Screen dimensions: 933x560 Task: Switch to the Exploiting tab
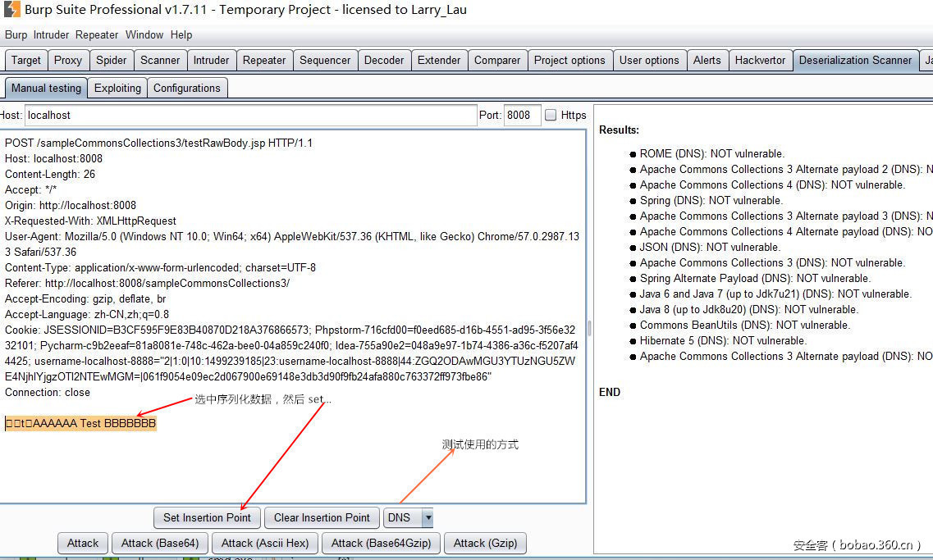tap(117, 88)
